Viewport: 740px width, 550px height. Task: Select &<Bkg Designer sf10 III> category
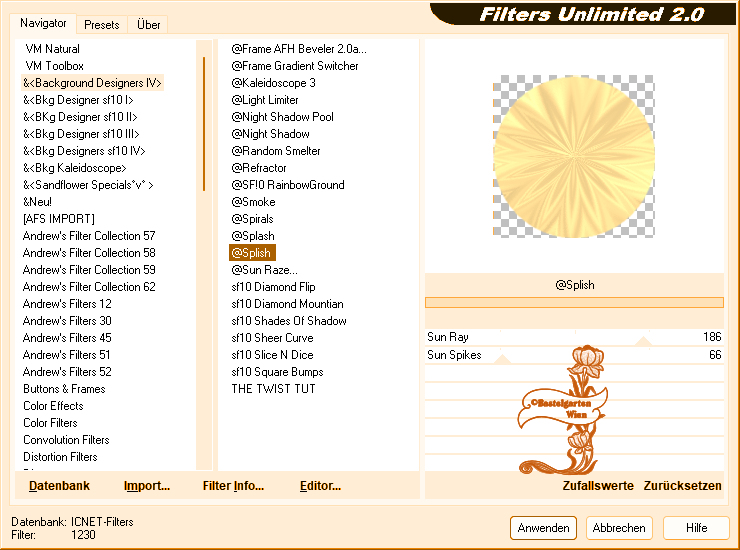tap(81, 134)
